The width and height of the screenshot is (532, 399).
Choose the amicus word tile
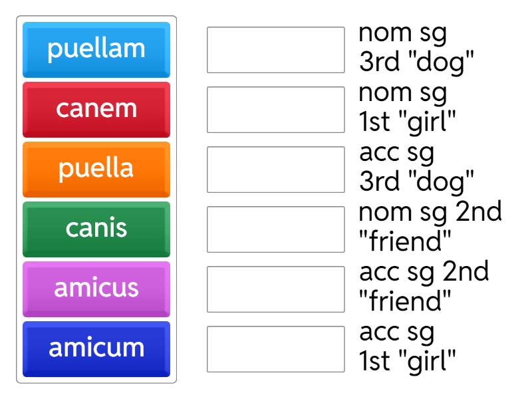point(96,289)
